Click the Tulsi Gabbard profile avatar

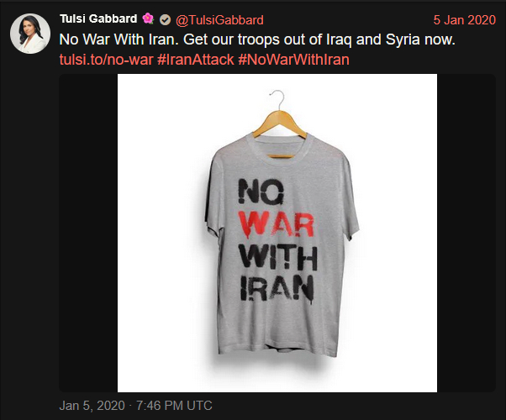coord(30,33)
